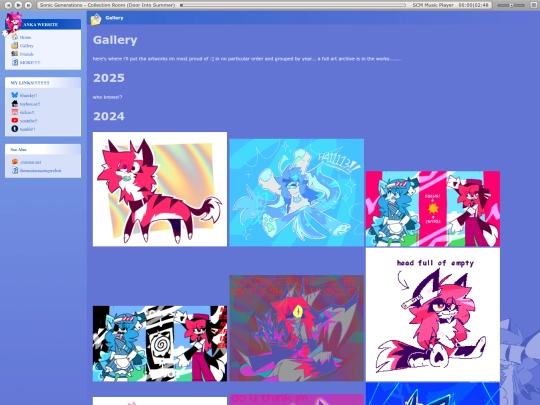Click the music player seek bar

(x=293, y=5)
